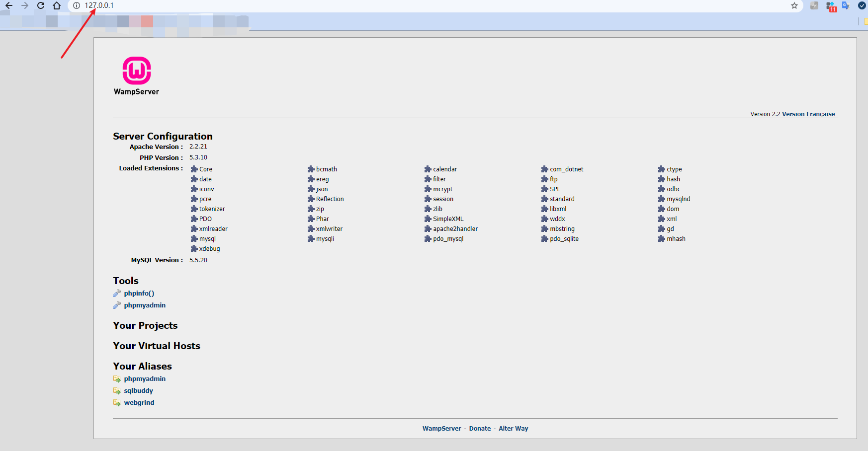Click the folder icon beside webgrind
Viewport: 868px width, 451px height.
click(x=117, y=403)
